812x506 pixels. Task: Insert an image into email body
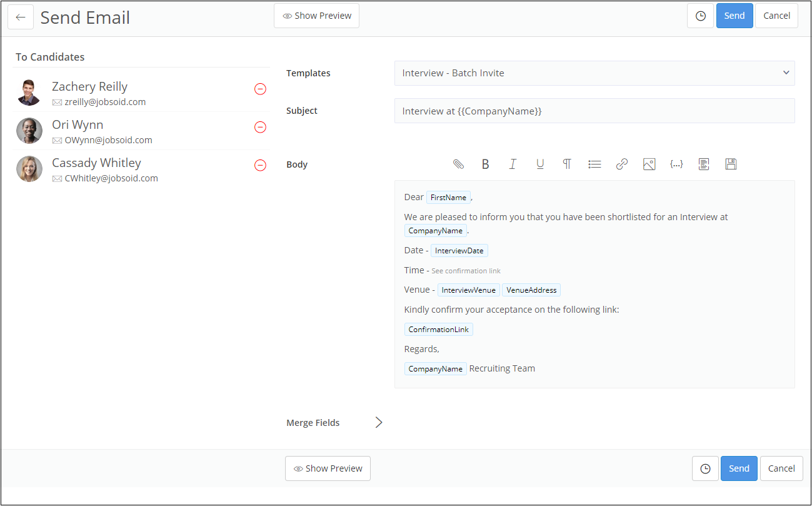click(x=649, y=164)
